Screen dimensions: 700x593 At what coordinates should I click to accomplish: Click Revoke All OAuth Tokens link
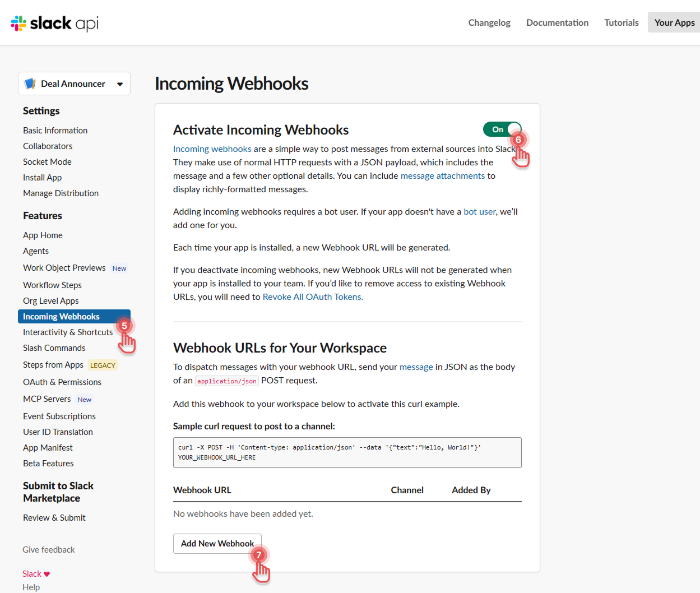pos(313,296)
